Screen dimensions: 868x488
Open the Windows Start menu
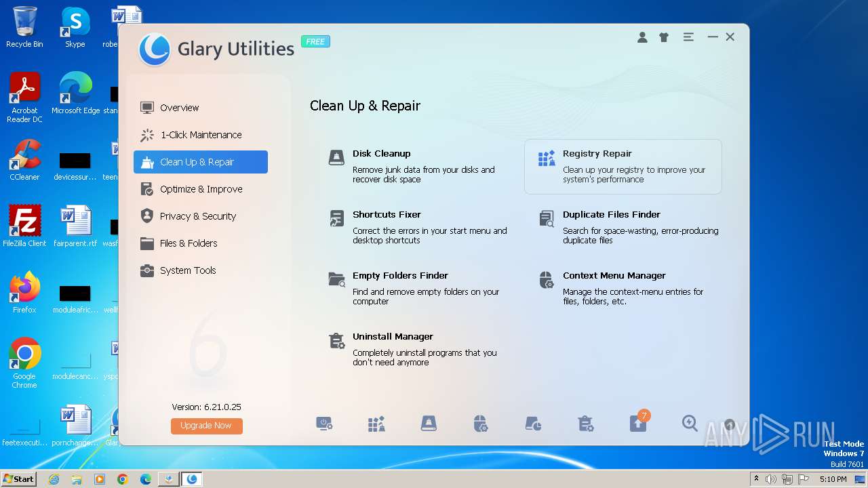pyautogui.click(x=19, y=479)
